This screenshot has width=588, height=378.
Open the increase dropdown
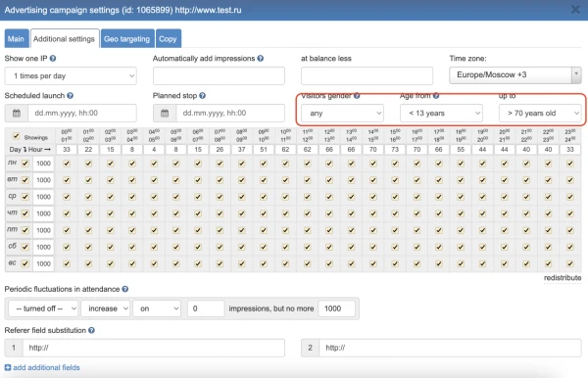tap(106, 308)
